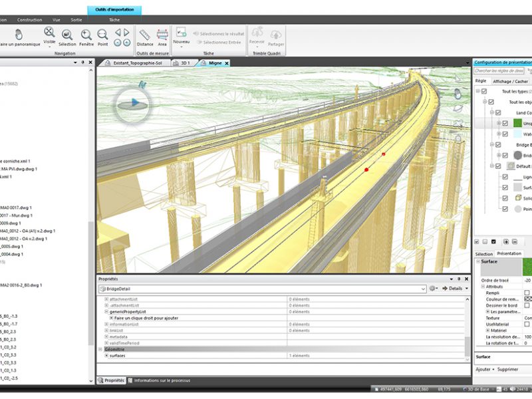Image resolution: width=532 pixels, height=399 pixels.
Task: Uncheck the 'Tout les types' rule checkbox
Action: [484, 91]
